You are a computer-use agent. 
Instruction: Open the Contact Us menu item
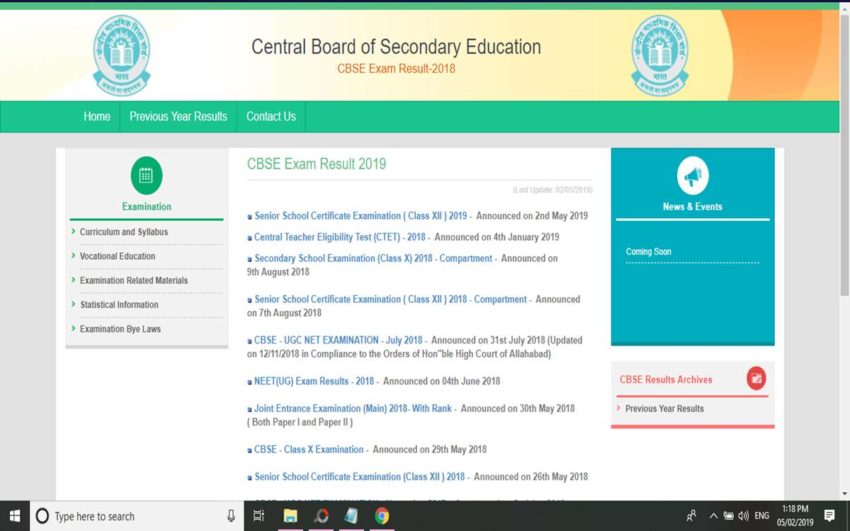271,116
